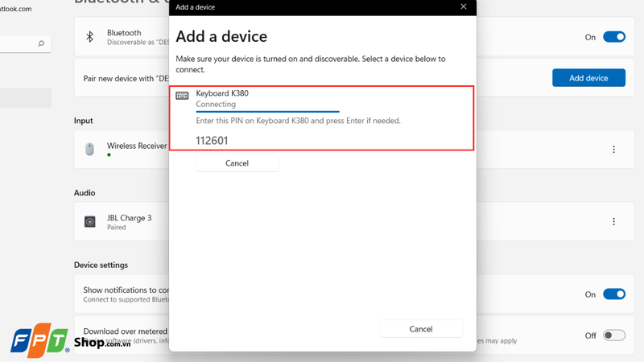
Task: Click the Connecting status text
Action: [x=216, y=105]
